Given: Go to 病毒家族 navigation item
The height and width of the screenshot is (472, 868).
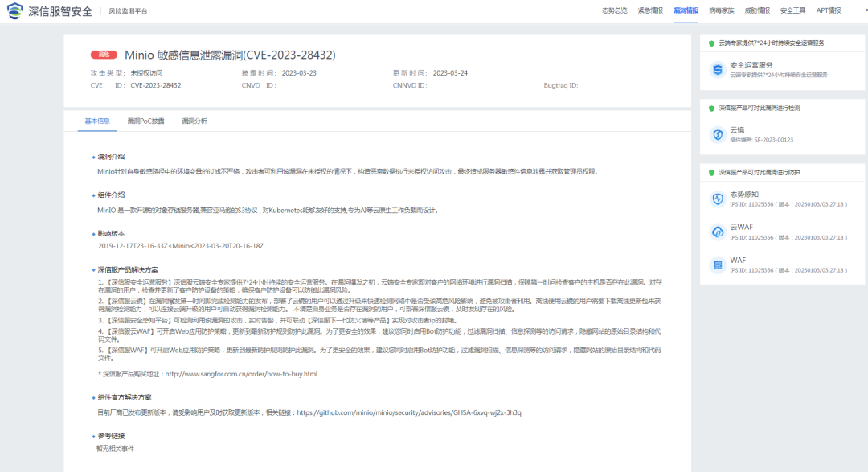Looking at the screenshot, I should click(721, 10).
